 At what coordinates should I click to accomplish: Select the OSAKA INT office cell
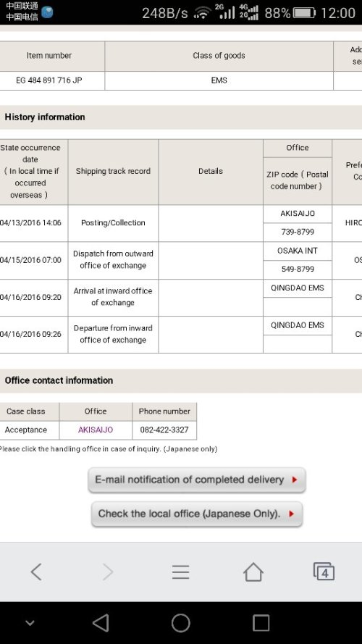[x=298, y=251]
